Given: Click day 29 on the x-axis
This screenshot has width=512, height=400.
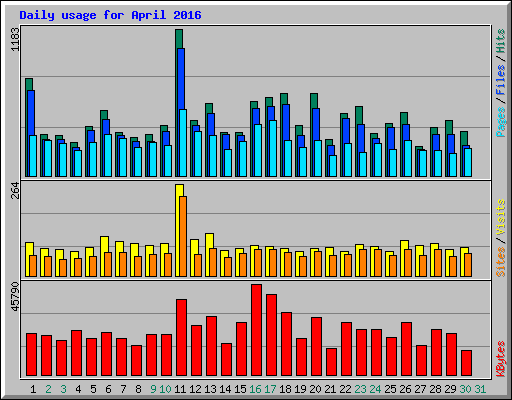Looking at the screenshot, I should pos(450,389).
